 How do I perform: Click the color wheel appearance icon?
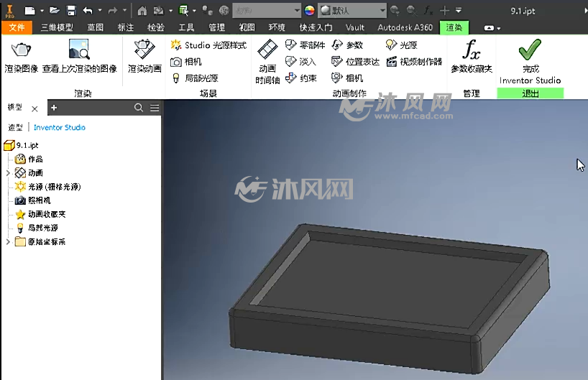(309, 11)
